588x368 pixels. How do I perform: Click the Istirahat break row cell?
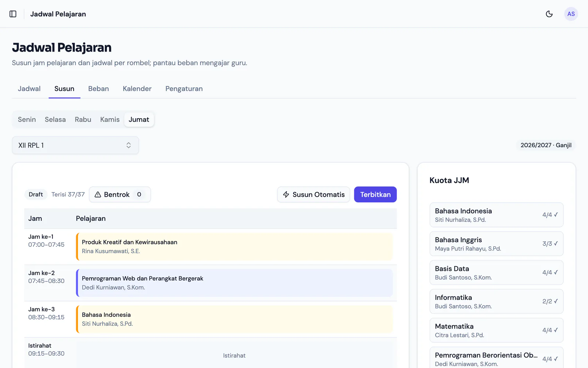234,355
